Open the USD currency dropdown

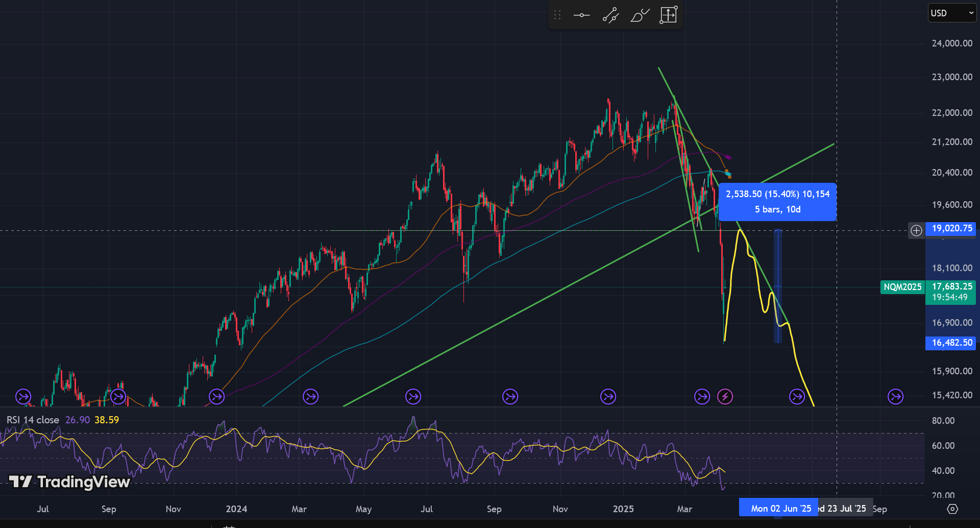(952, 13)
